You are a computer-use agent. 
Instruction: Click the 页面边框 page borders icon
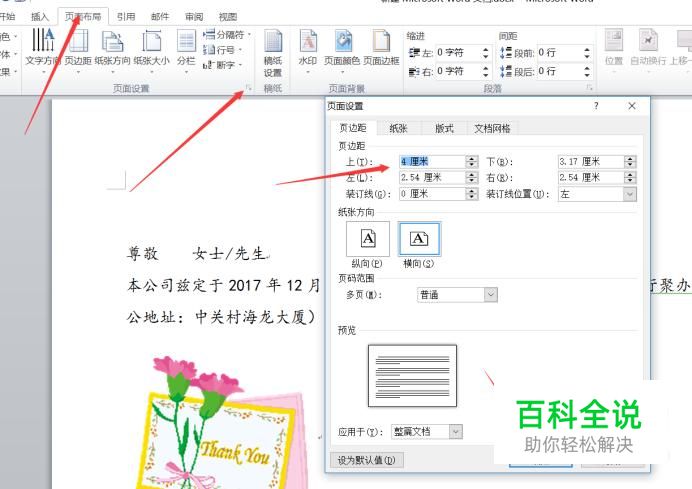(x=381, y=47)
